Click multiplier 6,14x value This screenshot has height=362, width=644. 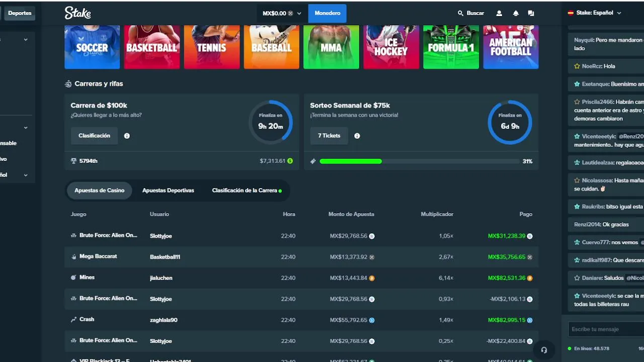446,278
